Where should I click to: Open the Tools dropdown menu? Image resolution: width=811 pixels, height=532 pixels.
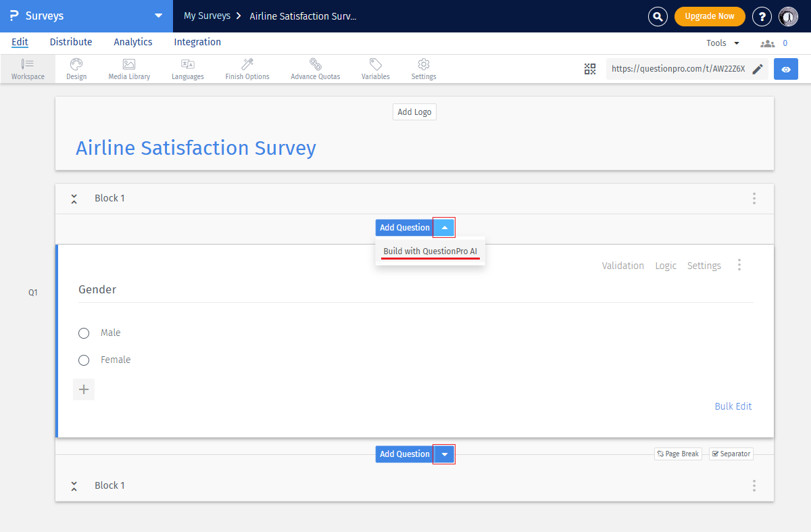[x=722, y=43]
